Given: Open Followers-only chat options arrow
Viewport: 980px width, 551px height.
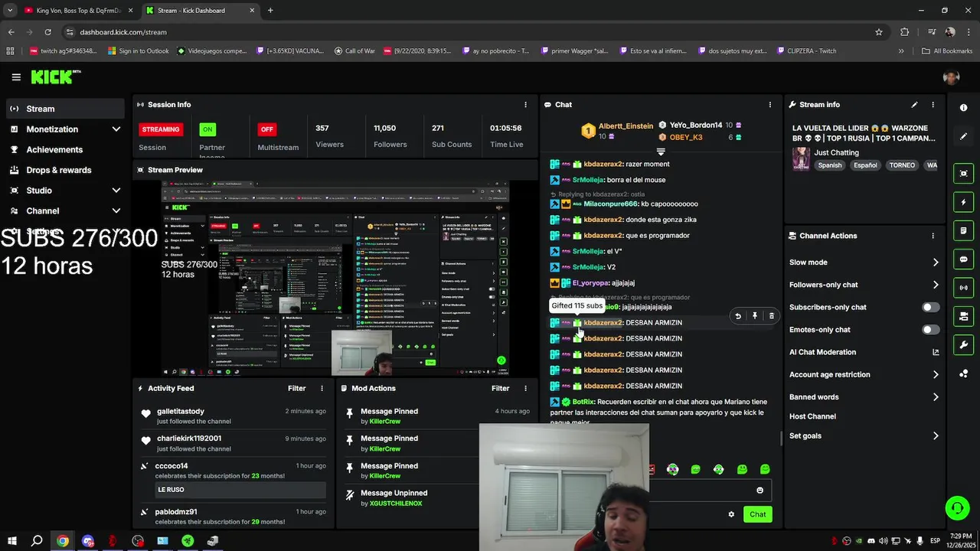Looking at the screenshot, I should (936, 285).
